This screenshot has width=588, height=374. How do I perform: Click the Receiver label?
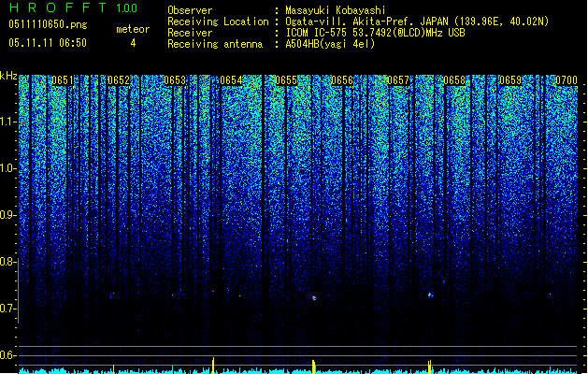pyautogui.click(x=190, y=33)
